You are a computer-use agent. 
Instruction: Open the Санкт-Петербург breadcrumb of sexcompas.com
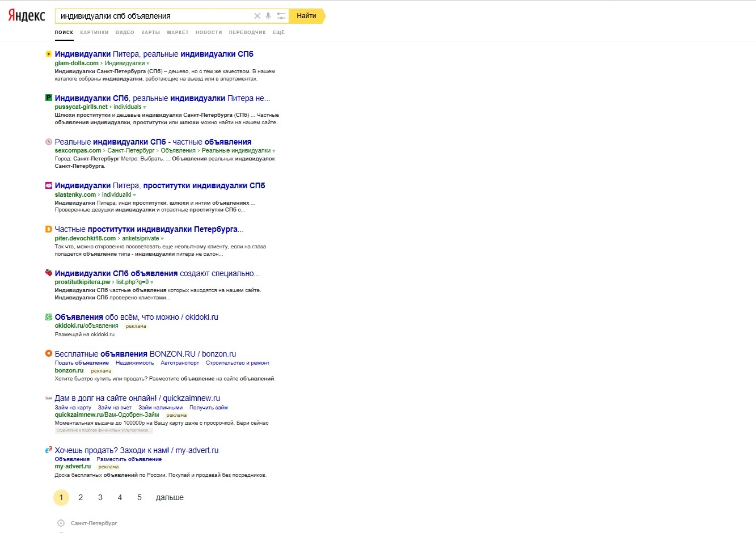131,151
